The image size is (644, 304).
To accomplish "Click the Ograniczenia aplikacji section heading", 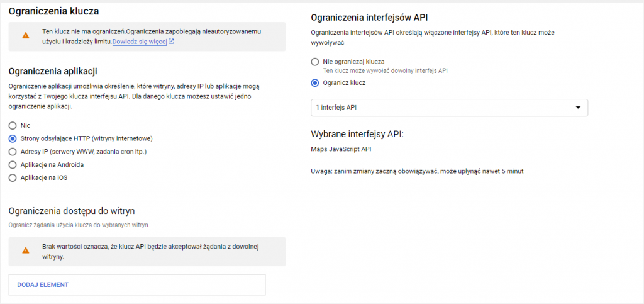I will (52, 71).
